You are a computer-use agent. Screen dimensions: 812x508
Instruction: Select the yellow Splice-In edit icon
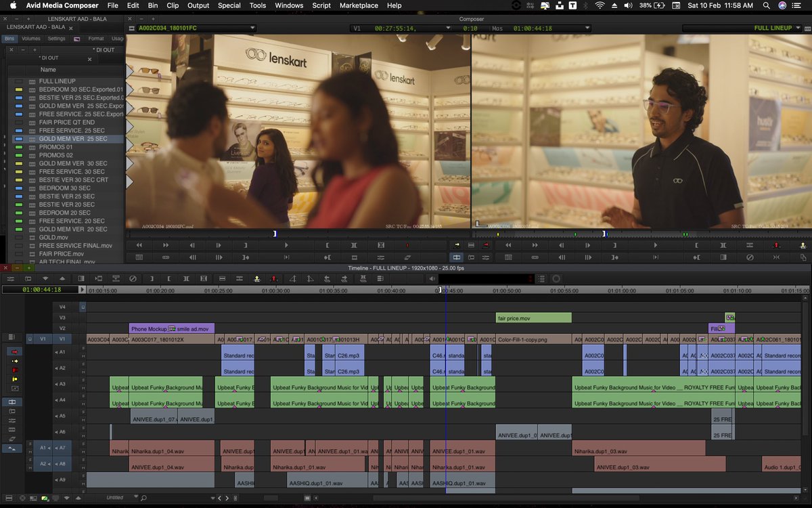click(x=256, y=278)
